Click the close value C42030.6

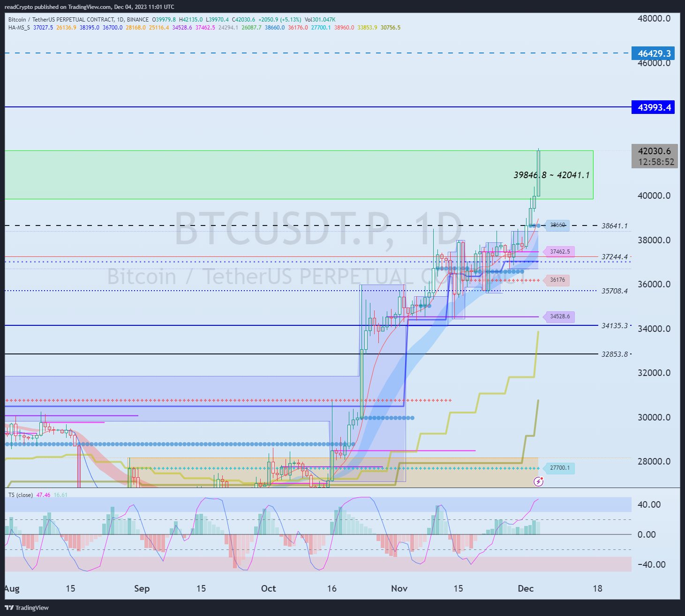pos(243,20)
